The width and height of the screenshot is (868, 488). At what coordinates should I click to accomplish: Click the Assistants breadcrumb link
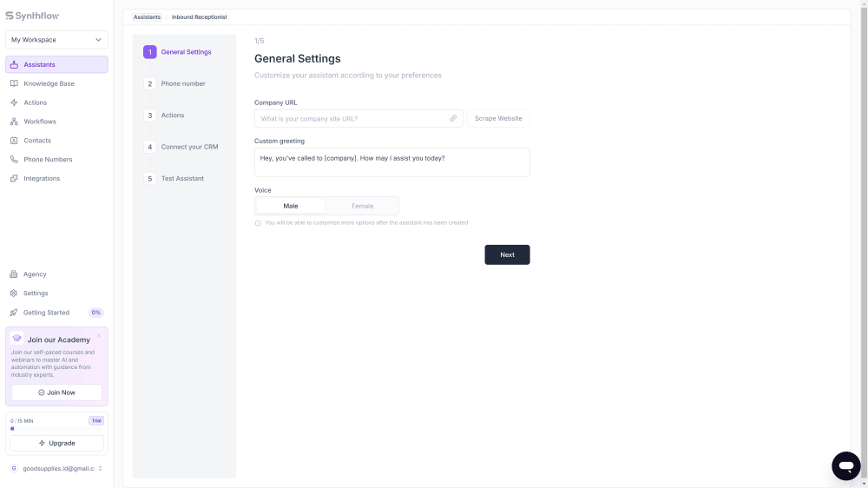pyautogui.click(x=147, y=17)
